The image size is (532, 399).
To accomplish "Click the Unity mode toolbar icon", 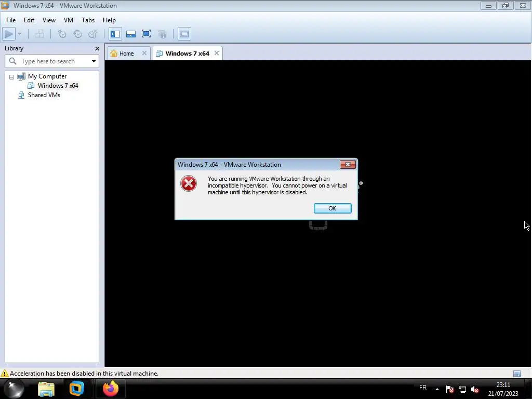I will [162, 34].
